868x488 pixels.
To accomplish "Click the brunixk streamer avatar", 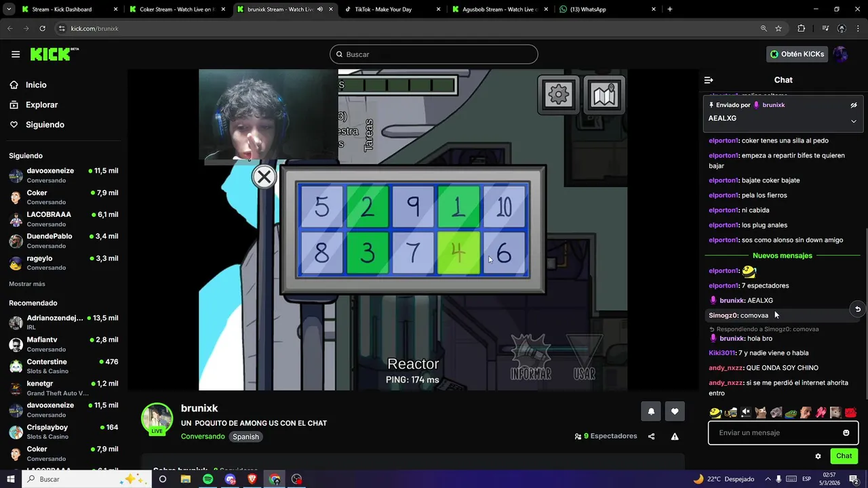I will coord(157,419).
